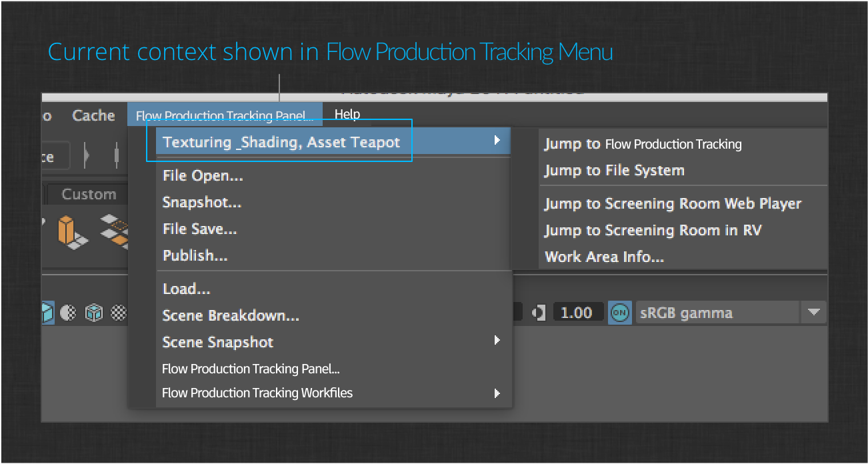Toggle the highlighted cyan cube viewport icon

point(48,313)
